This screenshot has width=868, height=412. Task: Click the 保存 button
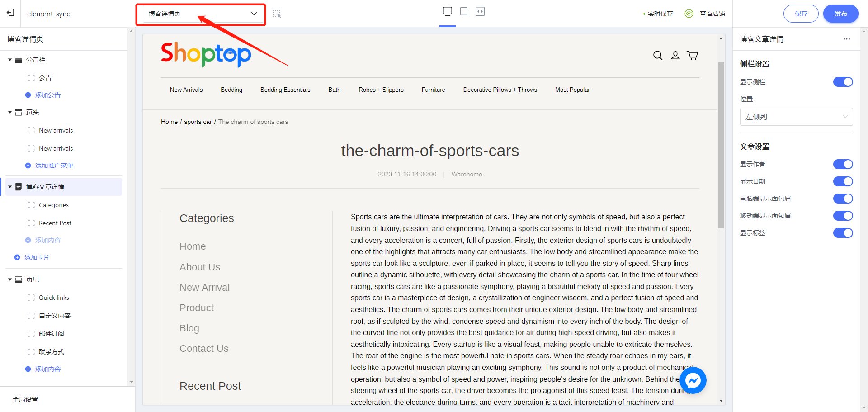(x=801, y=14)
